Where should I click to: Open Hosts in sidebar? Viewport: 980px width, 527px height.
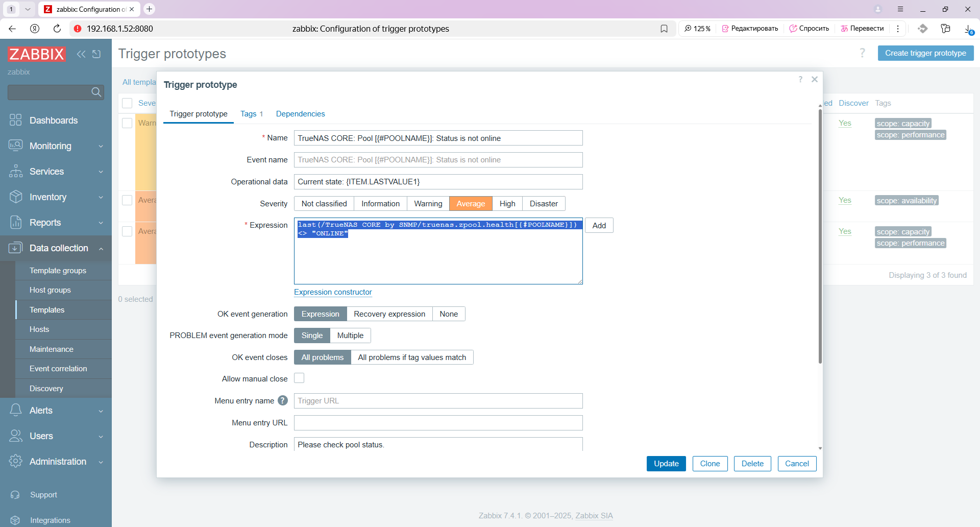tap(39, 329)
